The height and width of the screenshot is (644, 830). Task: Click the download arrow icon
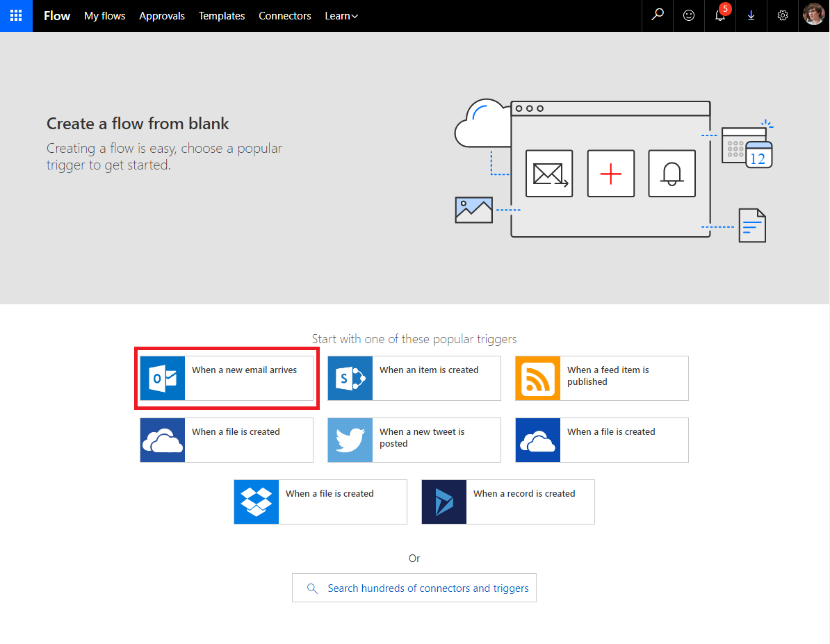(x=751, y=15)
